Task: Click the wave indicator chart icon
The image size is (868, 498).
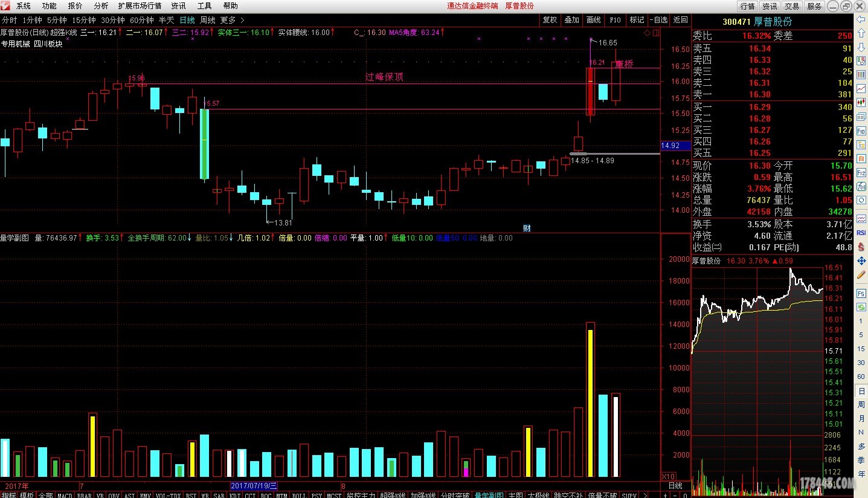Action: (861, 219)
